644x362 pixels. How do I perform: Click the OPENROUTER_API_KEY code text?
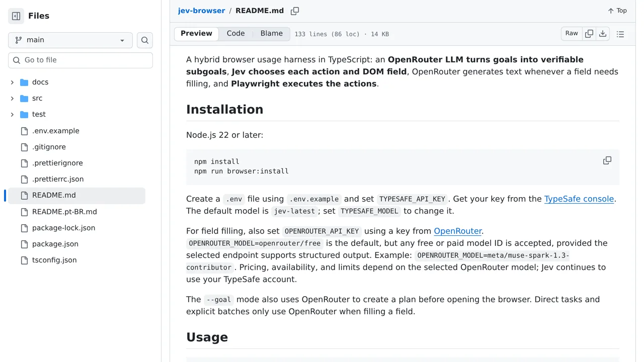(321, 231)
